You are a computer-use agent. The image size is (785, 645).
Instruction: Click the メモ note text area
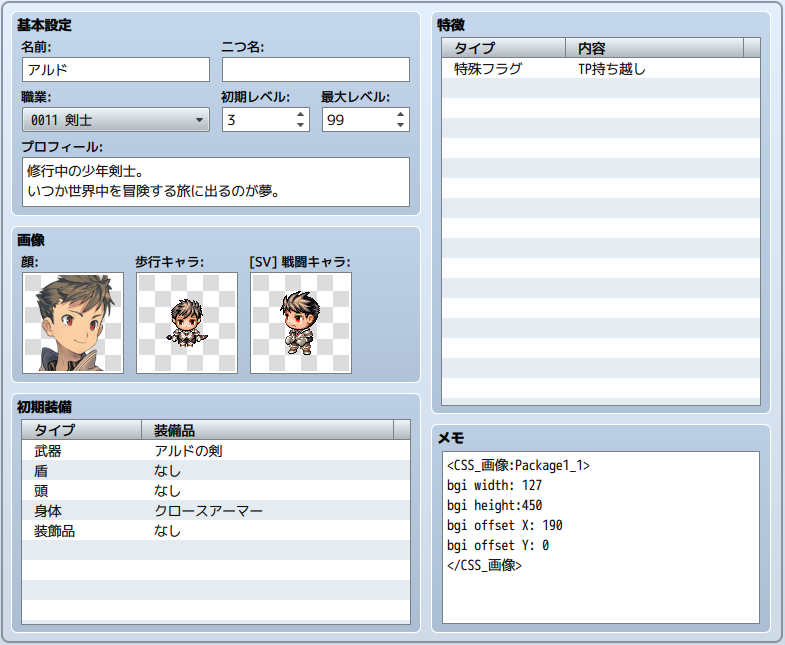(x=601, y=537)
